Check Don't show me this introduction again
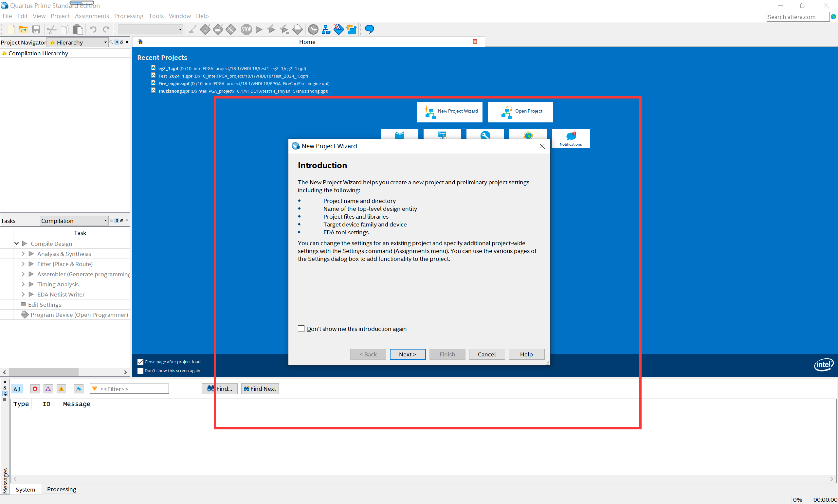Viewport: 838px width, 504px height. [301, 329]
